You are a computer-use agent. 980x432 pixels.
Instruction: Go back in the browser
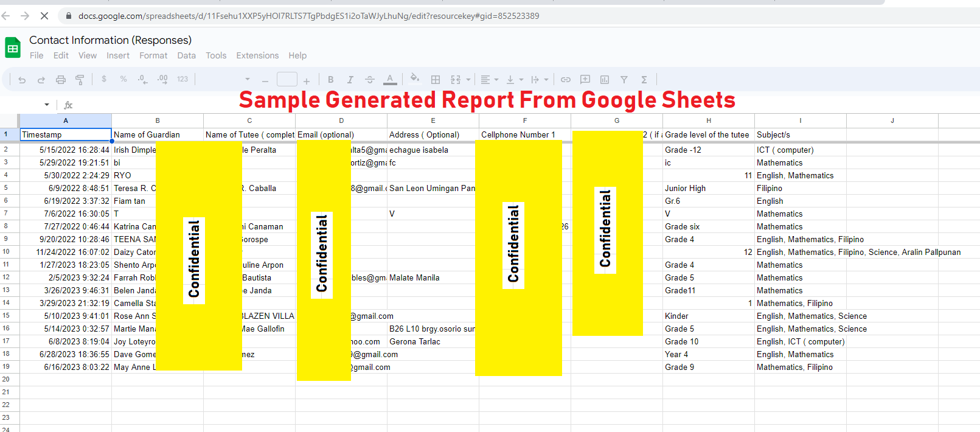6,16
